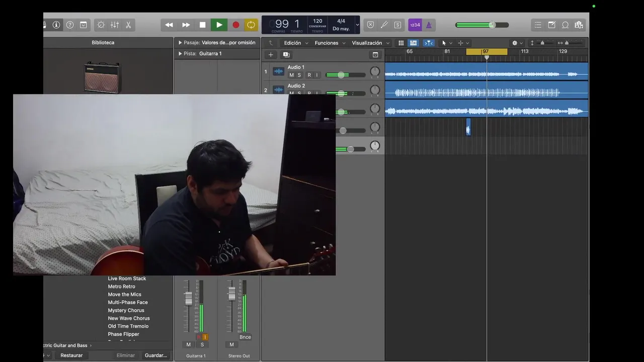Click the grid view icon
644x362 pixels.
[401, 43]
